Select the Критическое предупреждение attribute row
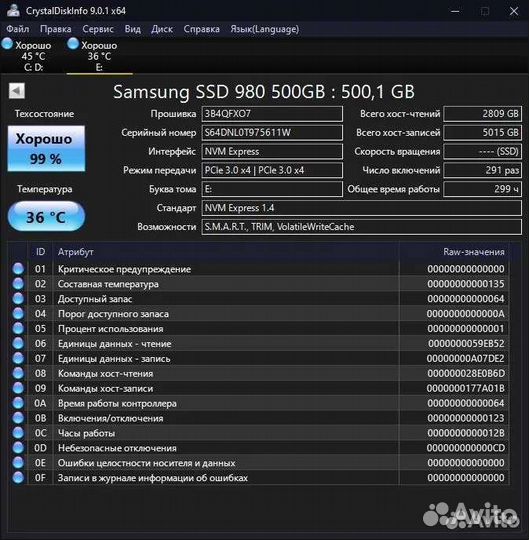The height and width of the screenshot is (540, 529). (259, 269)
